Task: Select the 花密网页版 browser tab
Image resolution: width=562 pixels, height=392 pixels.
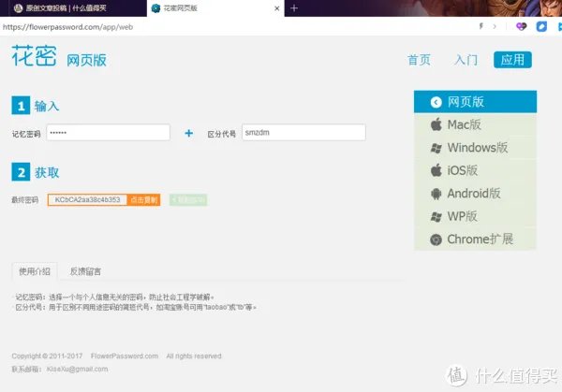Action: [x=215, y=8]
